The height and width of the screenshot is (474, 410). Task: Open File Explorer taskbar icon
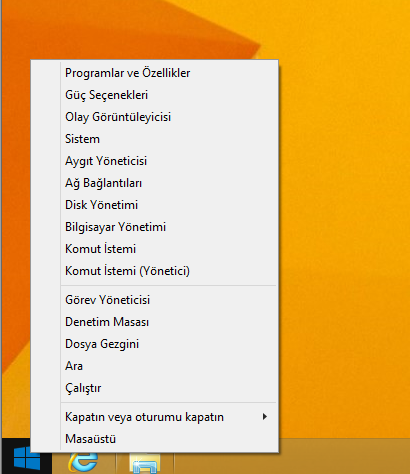click(145, 463)
